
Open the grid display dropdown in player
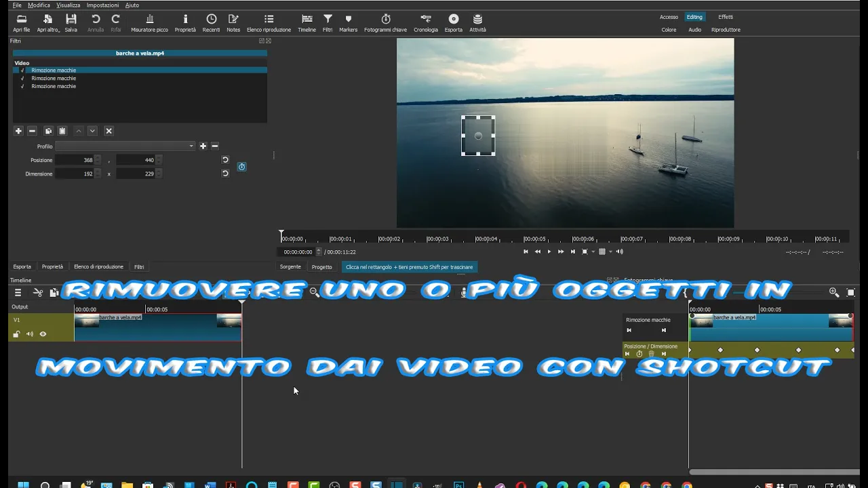point(610,251)
